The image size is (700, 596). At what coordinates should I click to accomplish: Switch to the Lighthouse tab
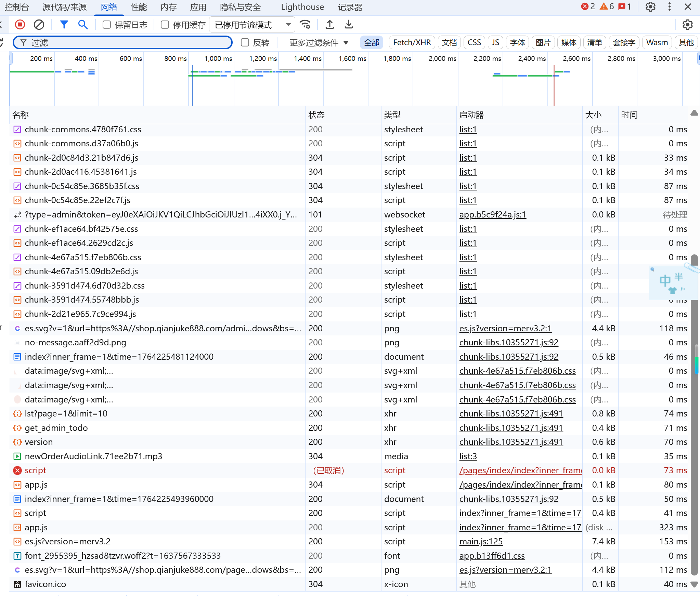(x=302, y=7)
